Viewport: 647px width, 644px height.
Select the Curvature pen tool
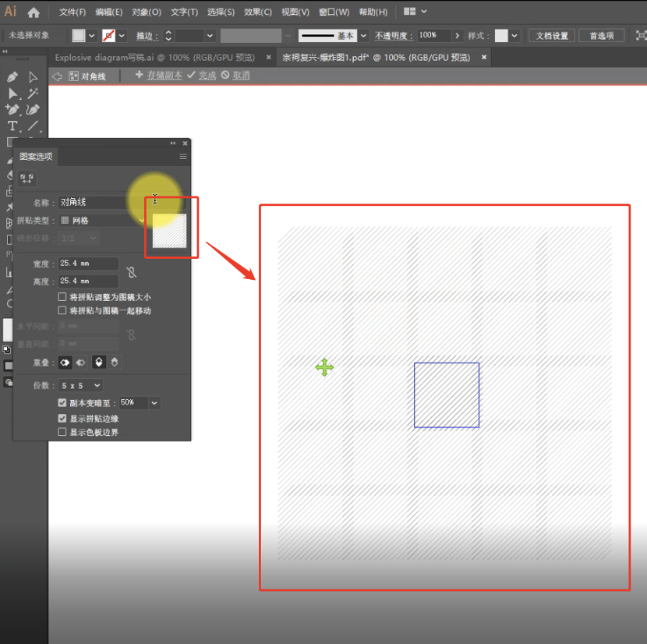tap(33, 109)
